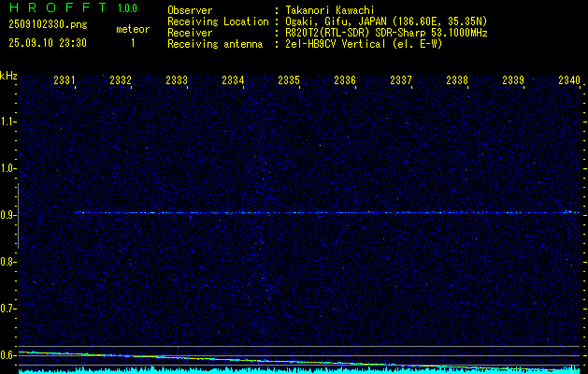Click time marker 2332
The height and width of the screenshot is (374, 588).
pos(121,79)
